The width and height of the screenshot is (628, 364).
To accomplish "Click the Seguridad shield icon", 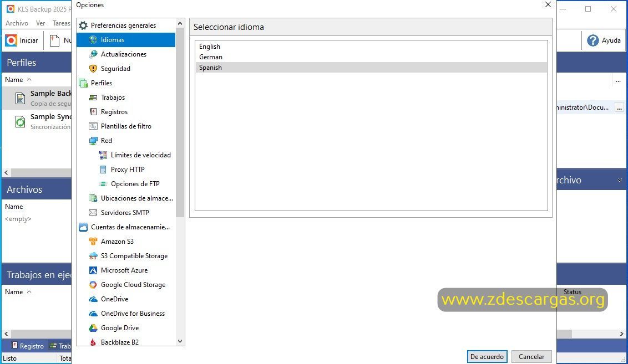I will click(x=93, y=69).
